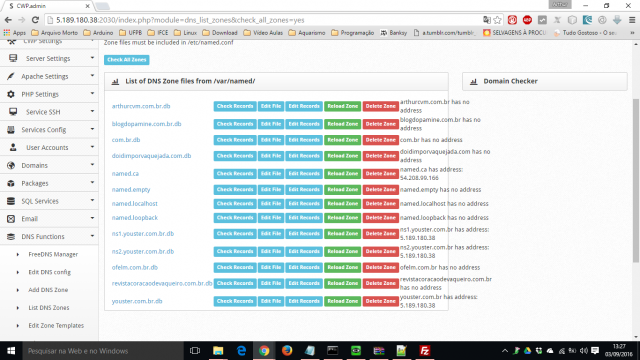The image size is (640, 360).
Task: Click the Domains globe icon
Action: point(11,165)
